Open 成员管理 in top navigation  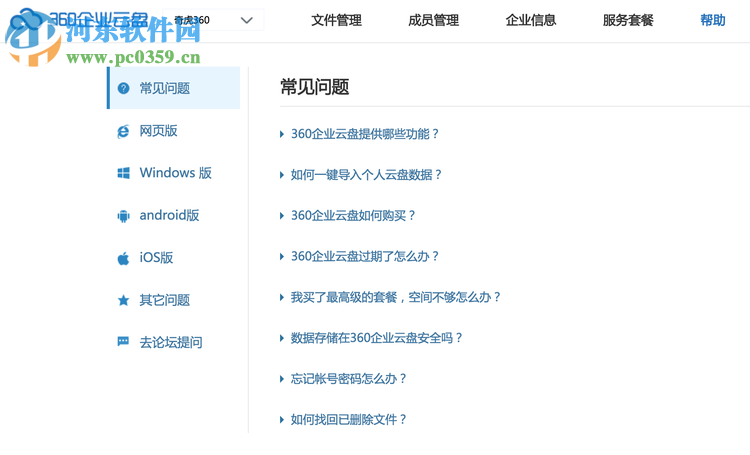pos(433,20)
